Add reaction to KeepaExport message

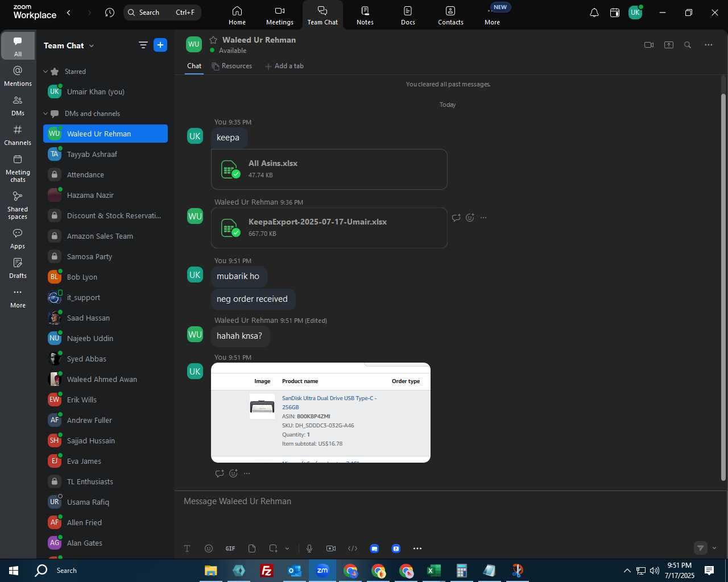pyautogui.click(x=470, y=218)
